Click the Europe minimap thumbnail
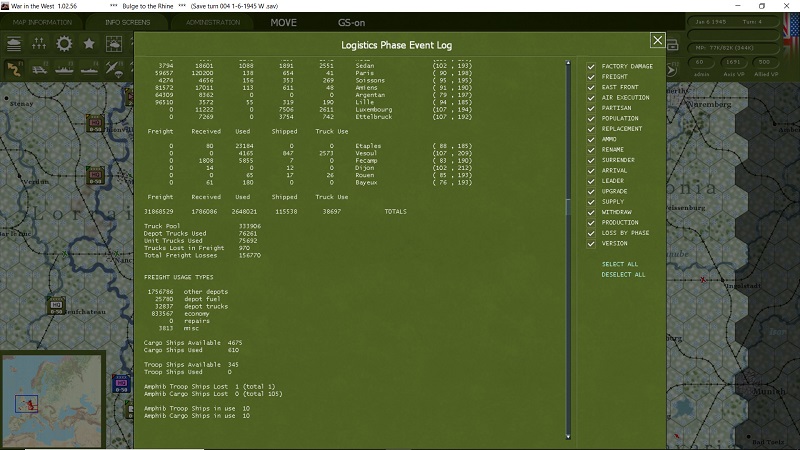 pyautogui.click(x=52, y=401)
